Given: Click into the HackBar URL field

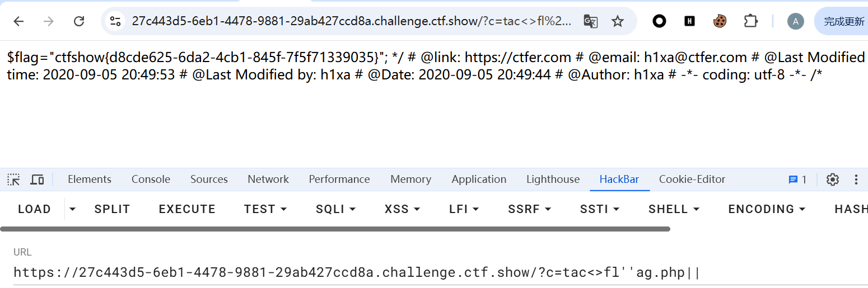Looking at the screenshot, I should 392,273.
